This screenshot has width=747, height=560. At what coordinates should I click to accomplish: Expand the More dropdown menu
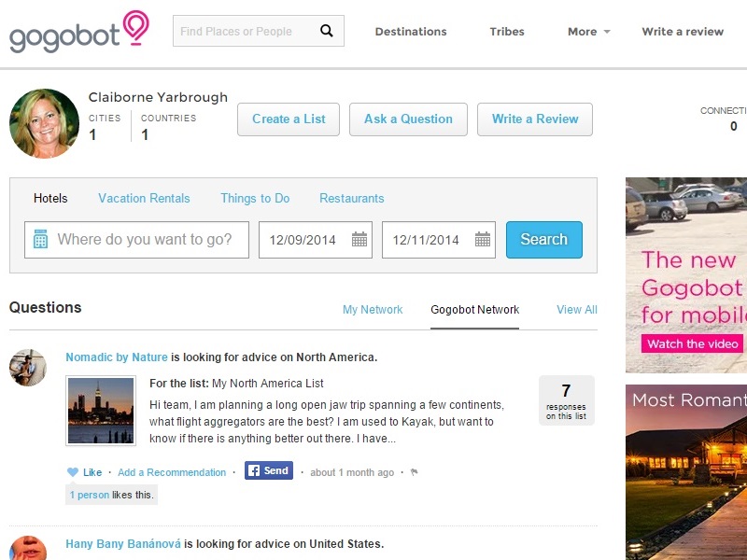[x=588, y=32]
